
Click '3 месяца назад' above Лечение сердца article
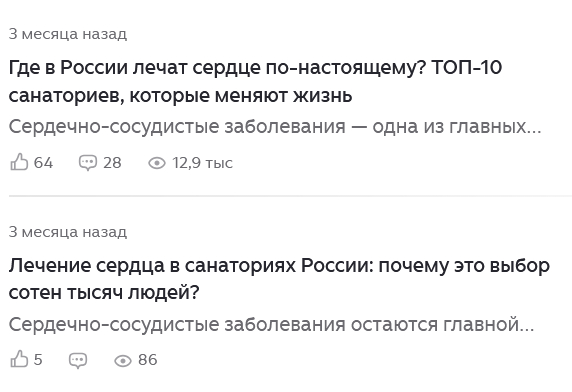(68, 232)
